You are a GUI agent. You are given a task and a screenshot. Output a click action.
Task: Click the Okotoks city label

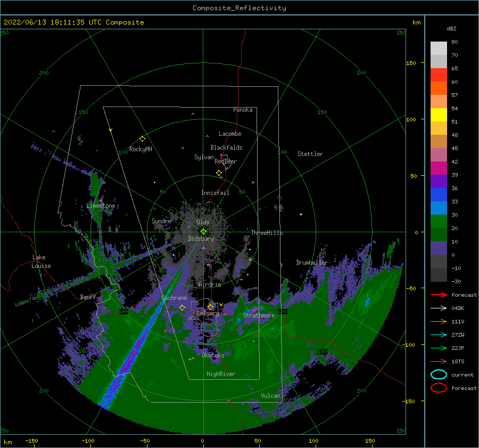point(213,355)
